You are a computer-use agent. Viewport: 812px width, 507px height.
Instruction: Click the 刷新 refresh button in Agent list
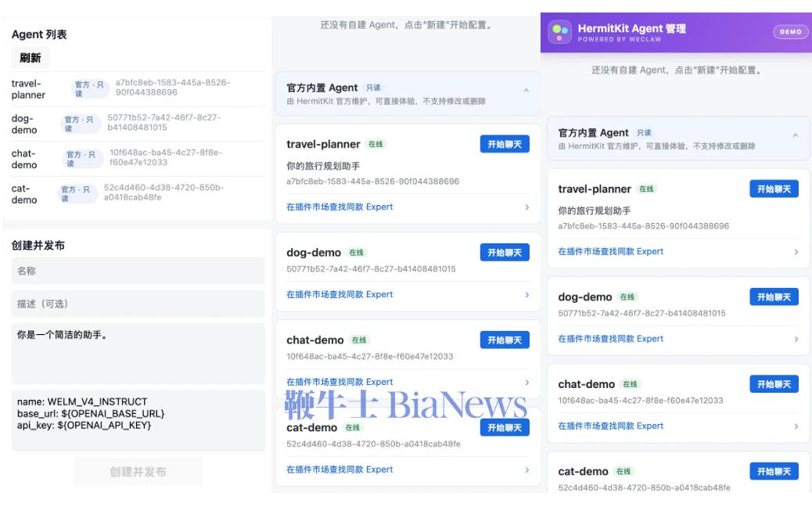coord(31,58)
